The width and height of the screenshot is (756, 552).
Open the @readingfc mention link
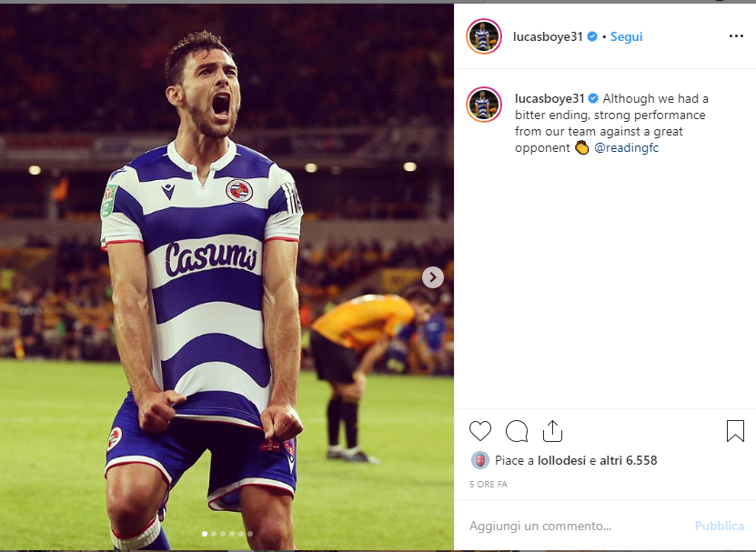pos(626,147)
